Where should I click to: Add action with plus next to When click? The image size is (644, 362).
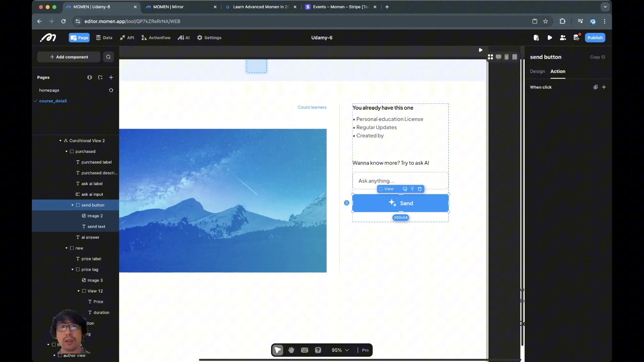604,87
